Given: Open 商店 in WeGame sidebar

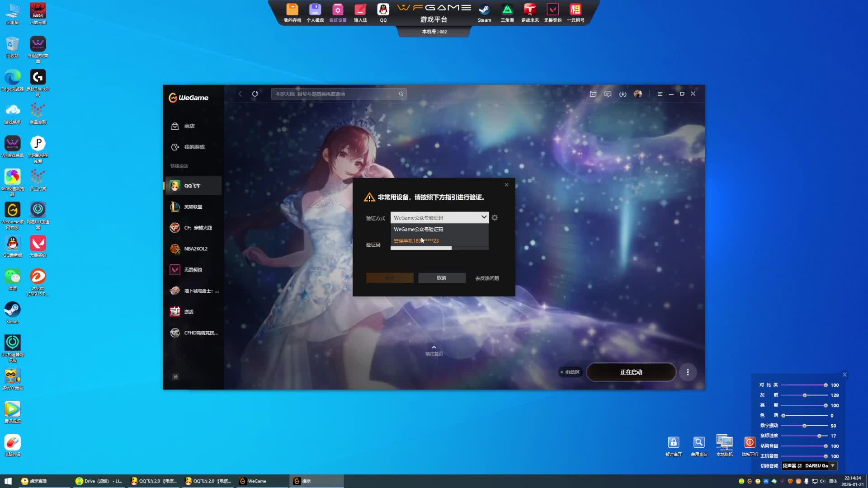Looking at the screenshot, I should [189, 126].
